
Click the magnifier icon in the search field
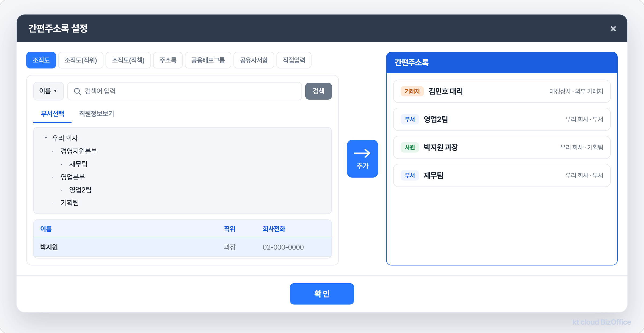click(77, 91)
